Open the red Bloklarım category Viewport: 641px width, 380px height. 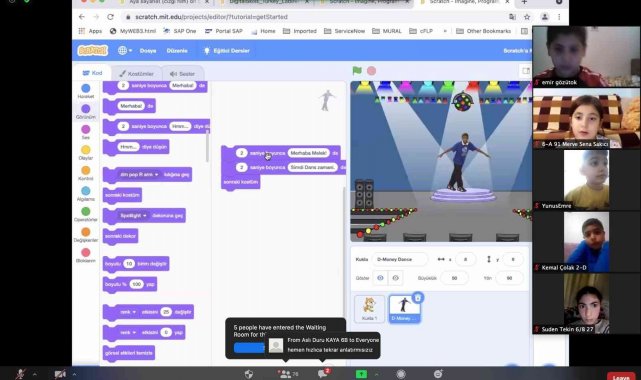[85, 253]
